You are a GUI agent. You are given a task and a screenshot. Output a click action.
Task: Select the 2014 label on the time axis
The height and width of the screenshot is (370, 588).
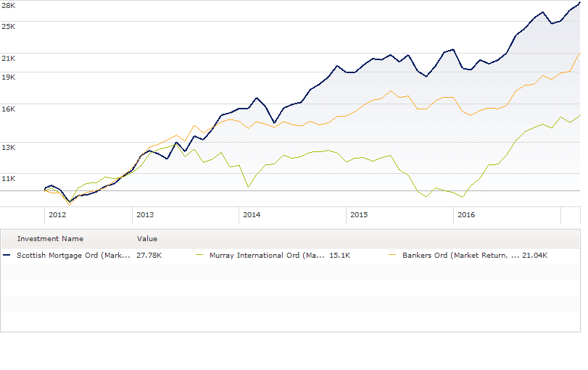coord(252,215)
